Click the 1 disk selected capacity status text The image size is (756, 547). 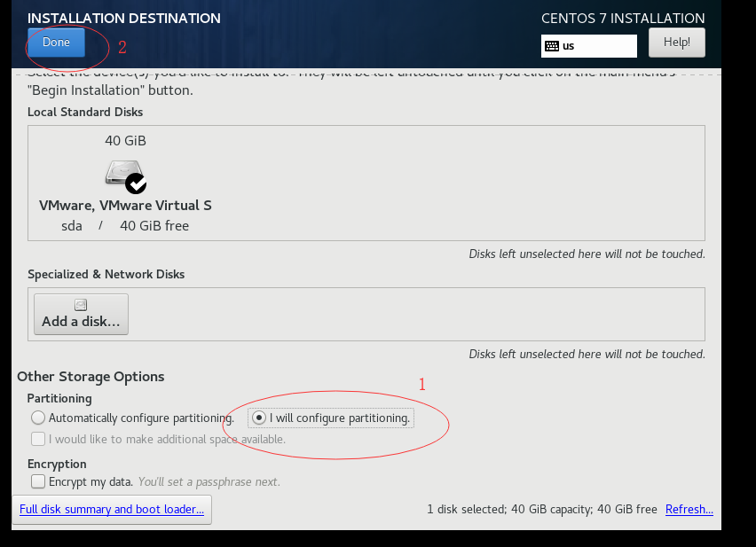click(x=542, y=510)
